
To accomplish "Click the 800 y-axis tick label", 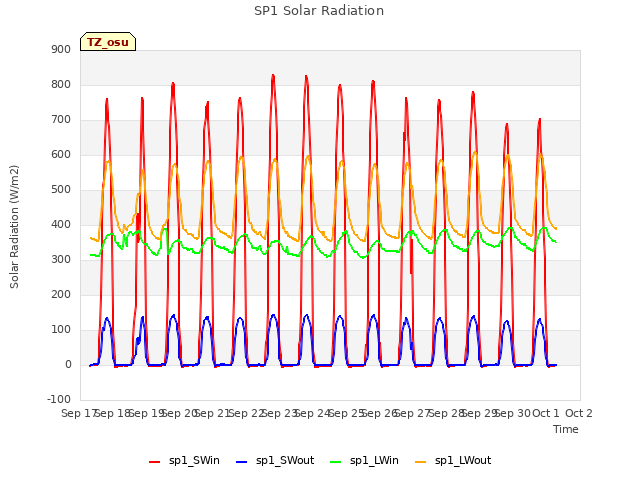I will (x=61, y=84).
